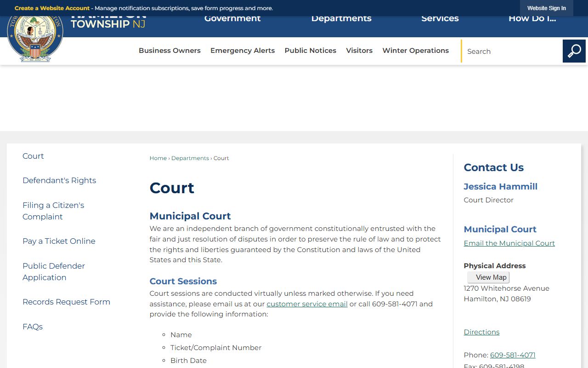Click the Birth Date list item
Screen dimensions: 588x368
point(188,361)
